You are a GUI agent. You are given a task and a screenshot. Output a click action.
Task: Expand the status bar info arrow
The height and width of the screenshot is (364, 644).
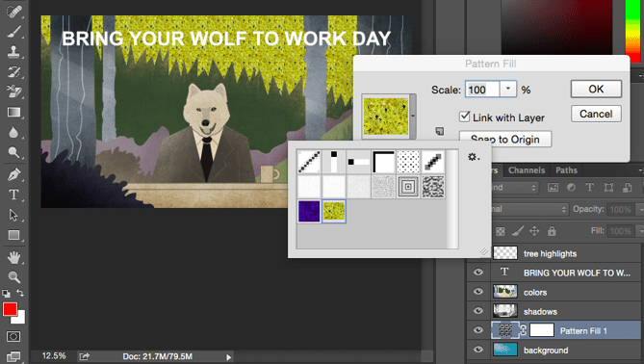(229, 357)
